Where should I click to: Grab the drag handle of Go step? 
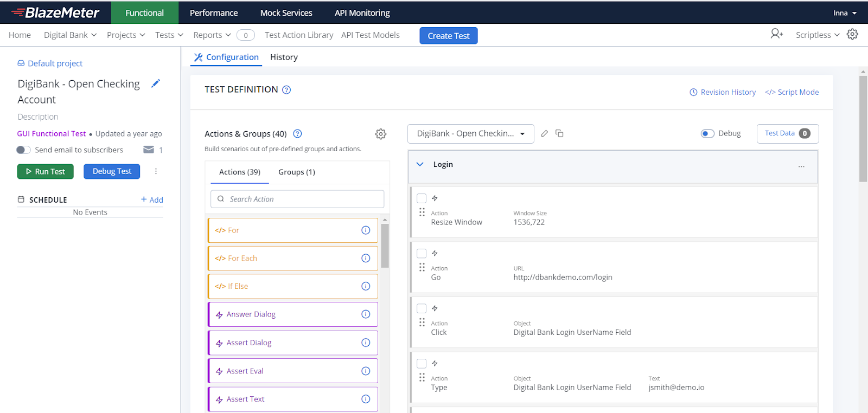pos(422,267)
